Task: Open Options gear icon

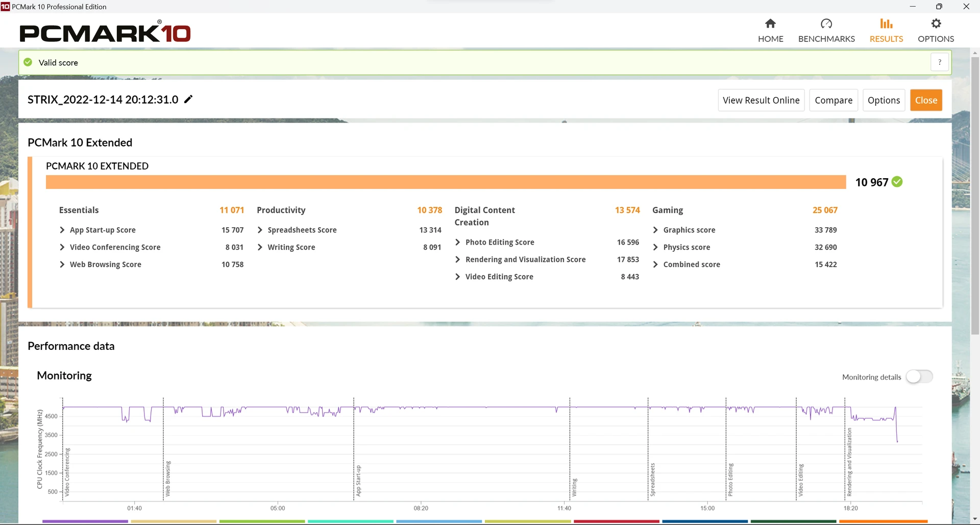Action: click(936, 23)
